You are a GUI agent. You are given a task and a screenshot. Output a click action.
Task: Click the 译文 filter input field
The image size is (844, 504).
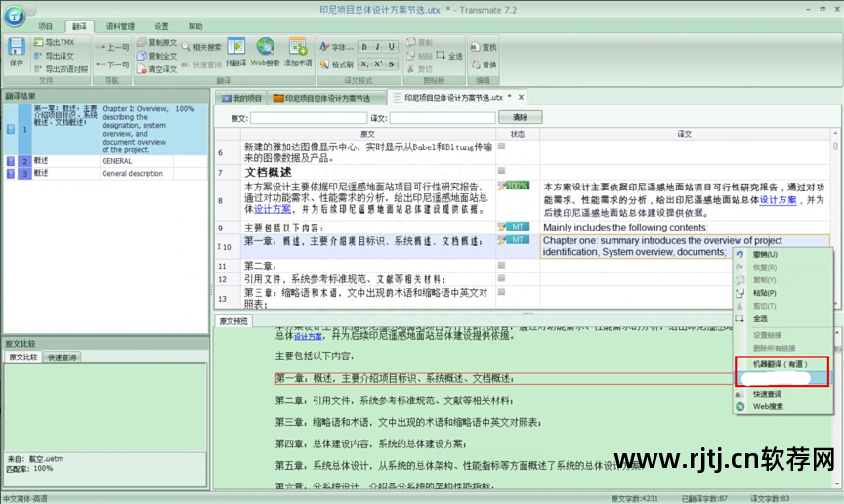[x=443, y=118]
